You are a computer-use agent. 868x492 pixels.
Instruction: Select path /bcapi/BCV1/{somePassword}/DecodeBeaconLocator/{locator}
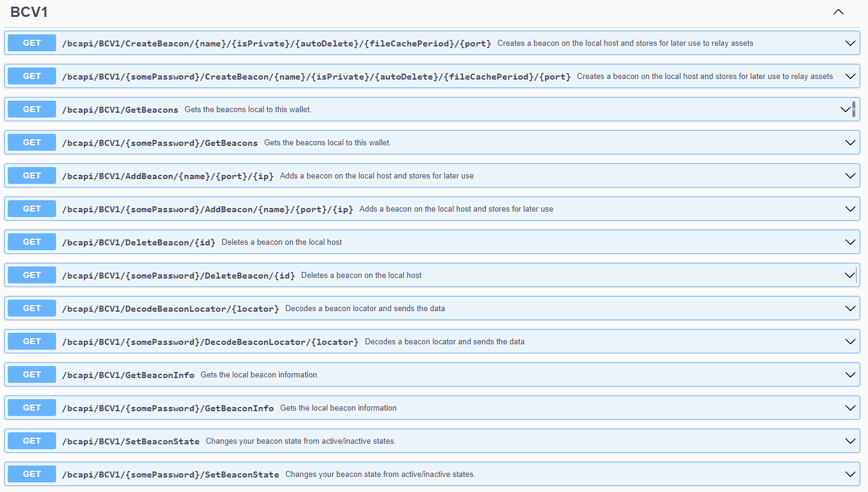pos(210,342)
